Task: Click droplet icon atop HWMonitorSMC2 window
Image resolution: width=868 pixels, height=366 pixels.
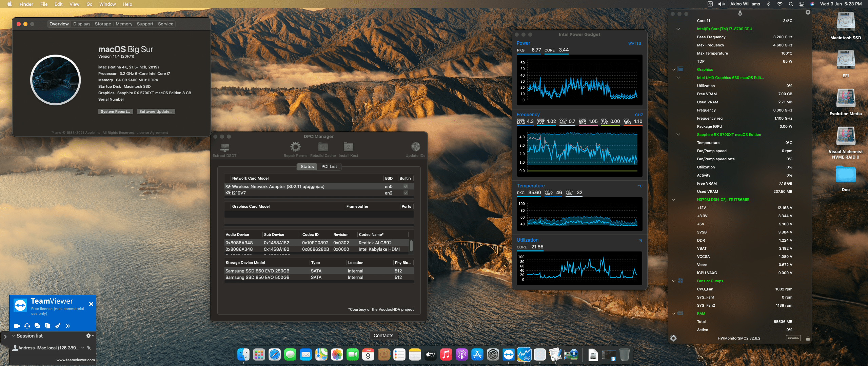Action: point(740,13)
